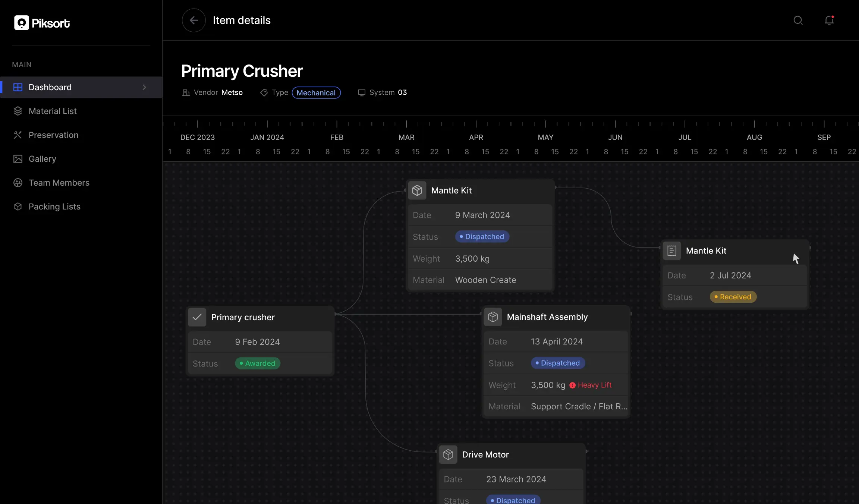Open notifications via the bell icon
This screenshot has height=504, width=859.
(x=828, y=21)
